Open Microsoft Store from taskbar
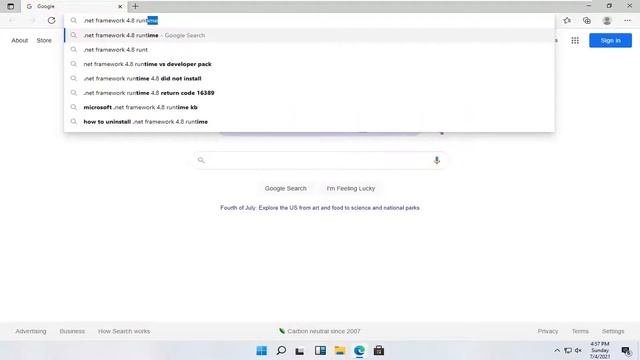The width and height of the screenshot is (640, 360). [379, 351]
